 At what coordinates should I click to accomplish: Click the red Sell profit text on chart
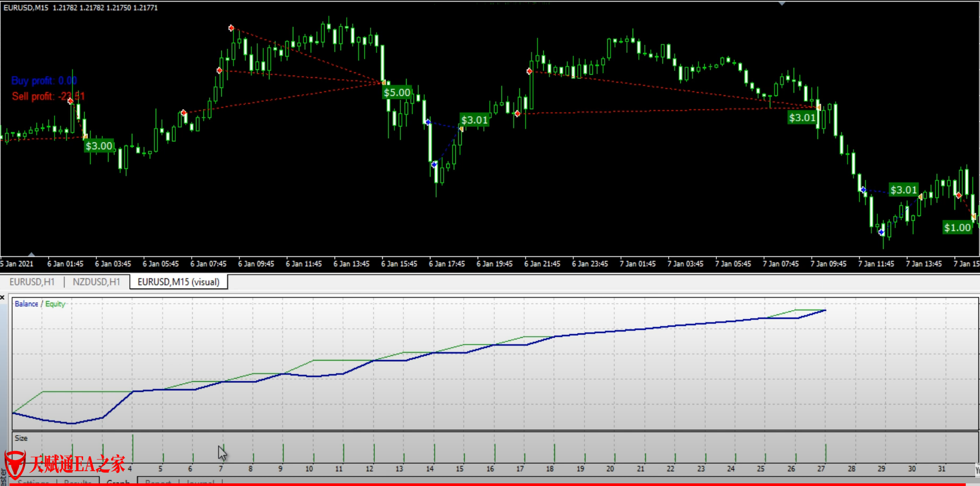coord(48,96)
